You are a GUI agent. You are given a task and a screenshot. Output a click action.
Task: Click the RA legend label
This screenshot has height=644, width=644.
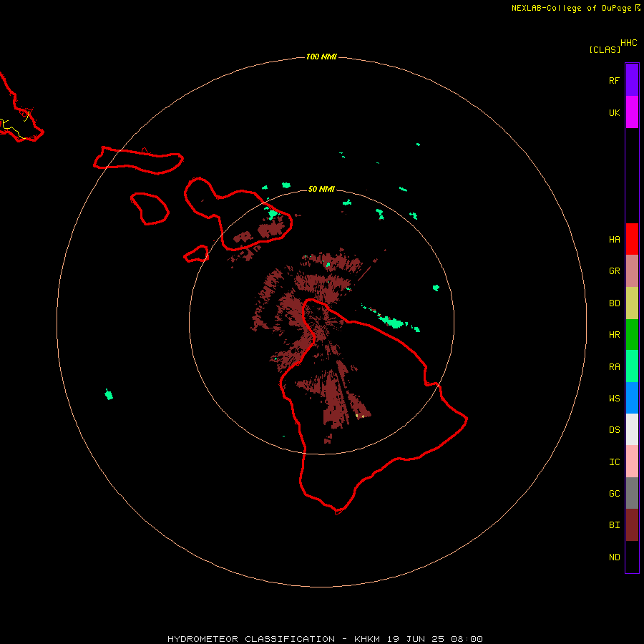(614, 367)
